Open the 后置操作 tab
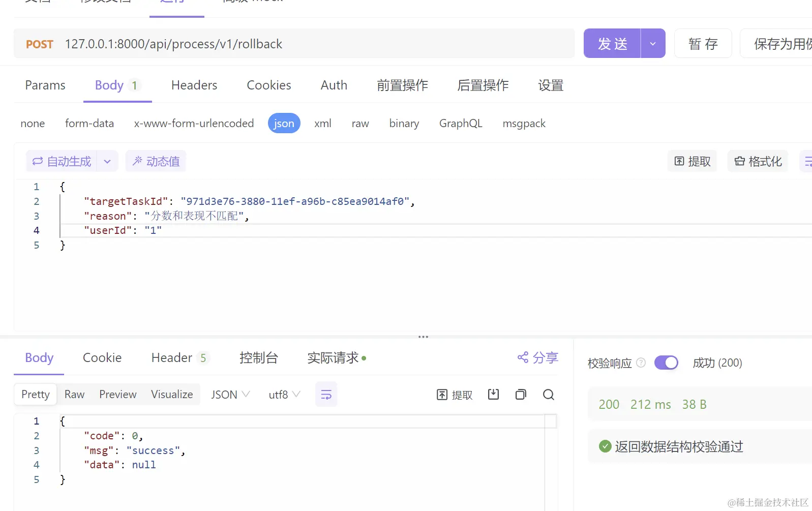The image size is (812, 511). [483, 85]
